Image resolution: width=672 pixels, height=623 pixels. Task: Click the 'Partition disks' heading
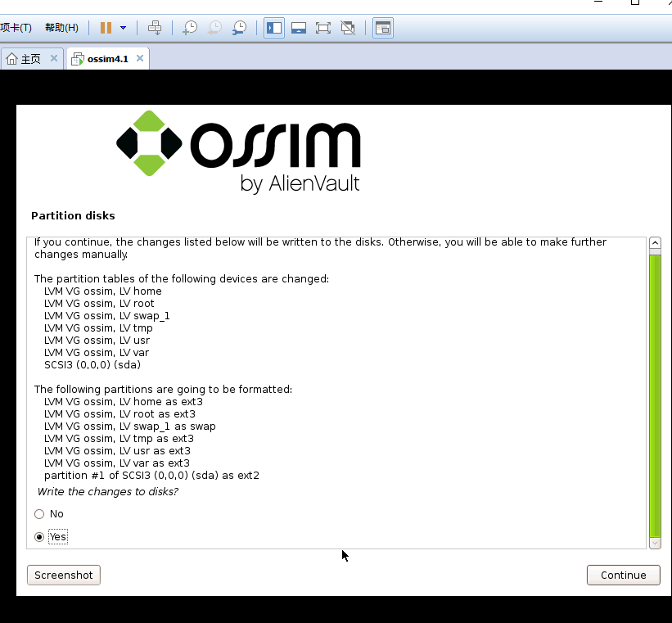(74, 215)
